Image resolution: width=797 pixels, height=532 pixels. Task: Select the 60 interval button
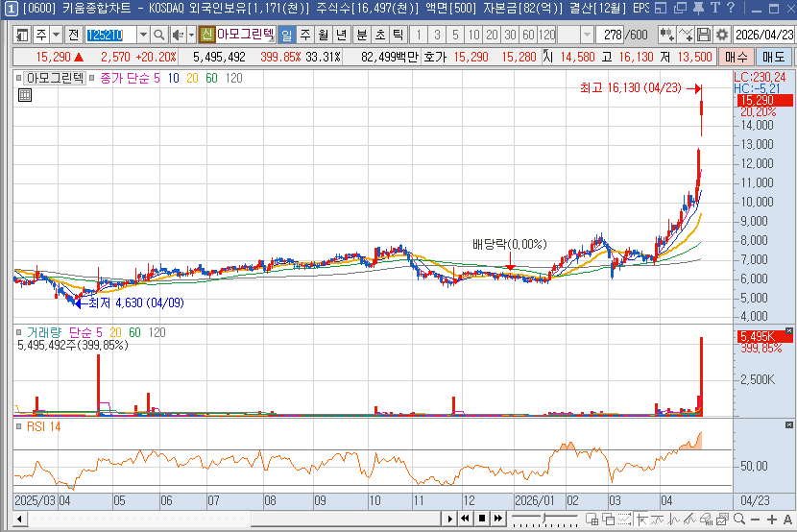529,36
